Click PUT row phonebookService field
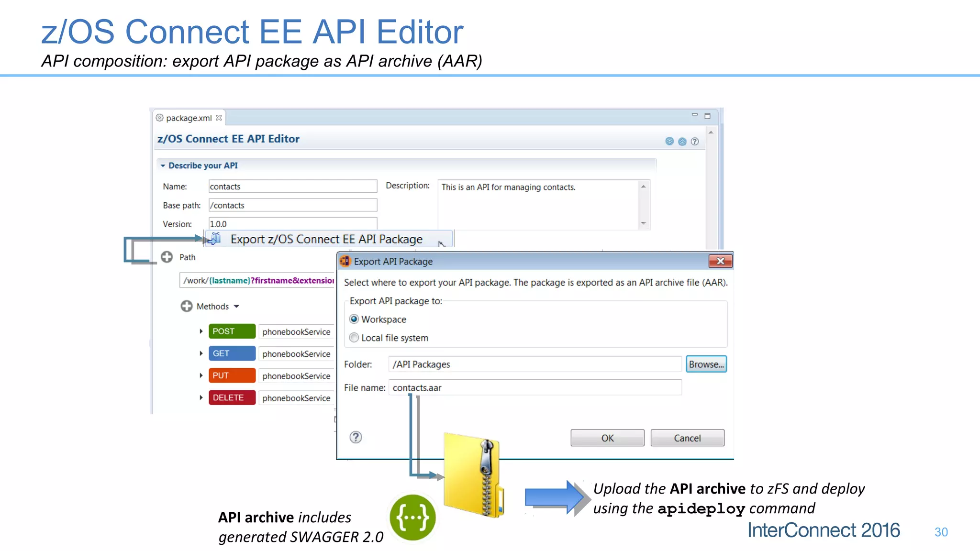 [x=297, y=376]
